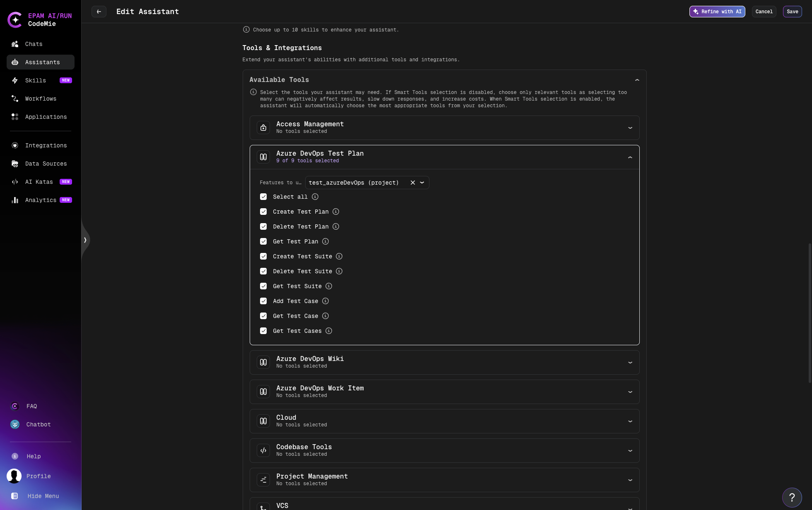
Task: Select the Data Sources icon
Action: coord(15,164)
